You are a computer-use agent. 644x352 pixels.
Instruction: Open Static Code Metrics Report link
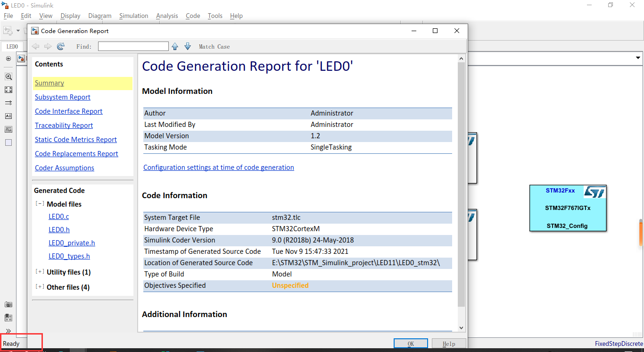coord(76,140)
